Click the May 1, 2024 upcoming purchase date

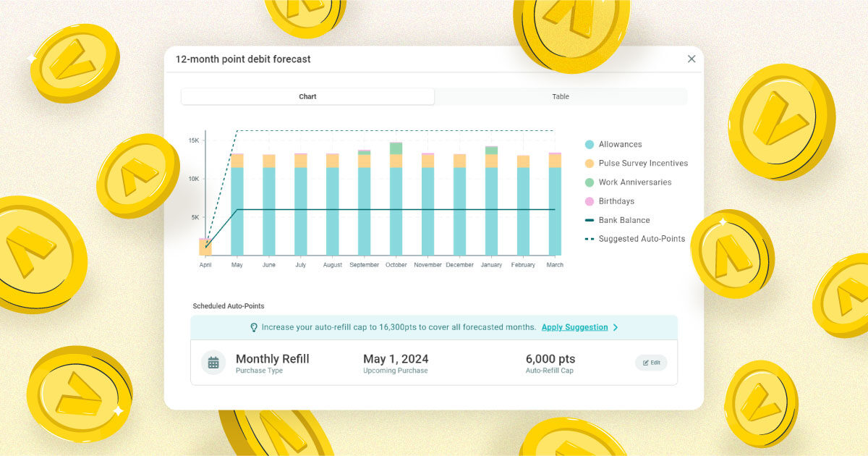pos(396,360)
